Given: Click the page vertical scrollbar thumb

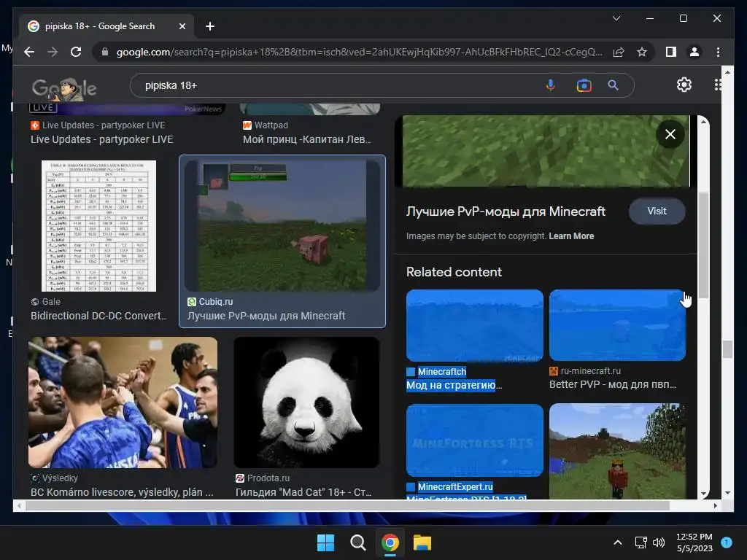Looking at the screenshot, I should click(x=727, y=349).
